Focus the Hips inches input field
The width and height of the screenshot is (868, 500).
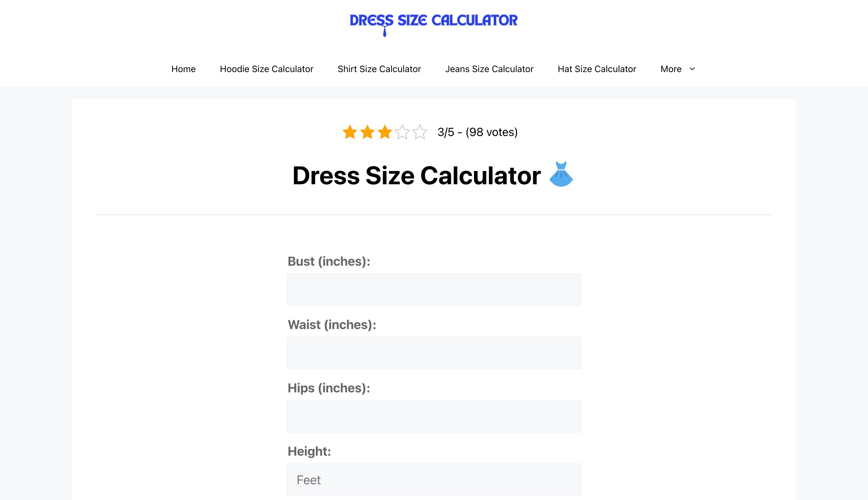434,416
